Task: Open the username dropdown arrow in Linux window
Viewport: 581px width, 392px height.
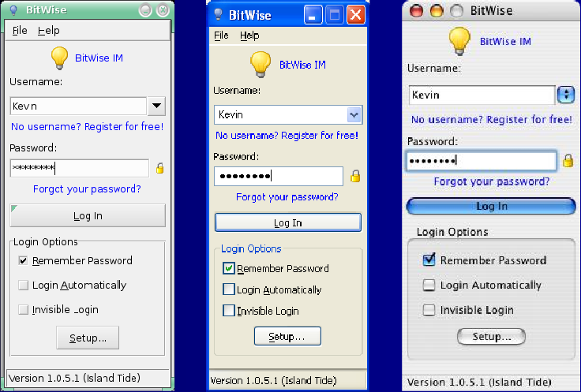Action: [x=156, y=106]
